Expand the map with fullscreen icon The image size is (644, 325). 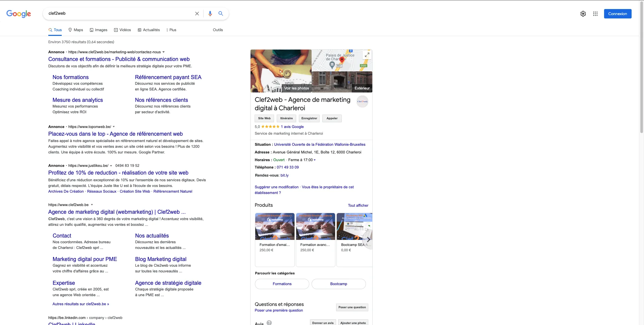367,55
